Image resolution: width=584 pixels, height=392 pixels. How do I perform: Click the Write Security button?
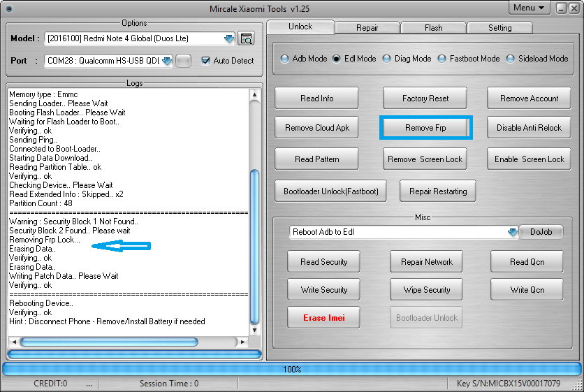click(x=323, y=290)
